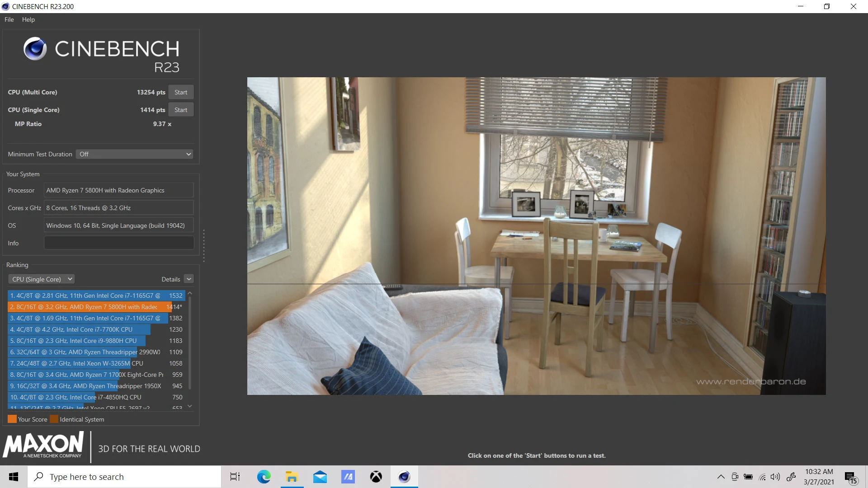Open the Help menu
Image resolution: width=868 pixels, height=488 pixels.
pos(28,19)
